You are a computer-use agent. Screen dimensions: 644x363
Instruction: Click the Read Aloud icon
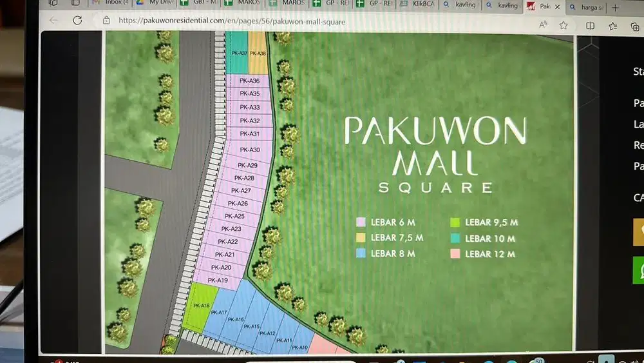pyautogui.click(x=543, y=25)
